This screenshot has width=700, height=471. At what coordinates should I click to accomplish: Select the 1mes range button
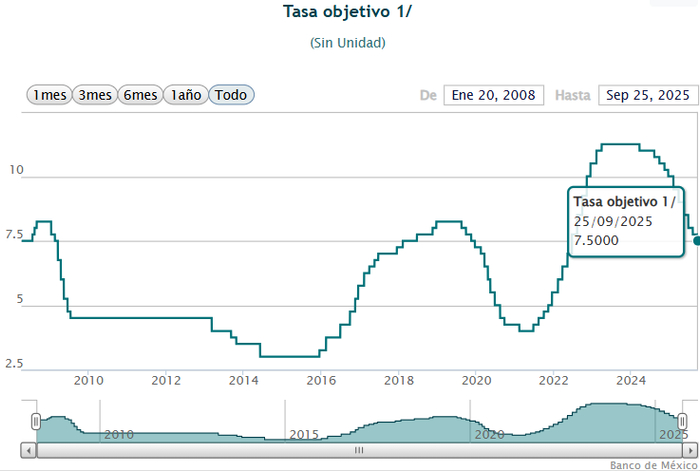tap(49, 95)
